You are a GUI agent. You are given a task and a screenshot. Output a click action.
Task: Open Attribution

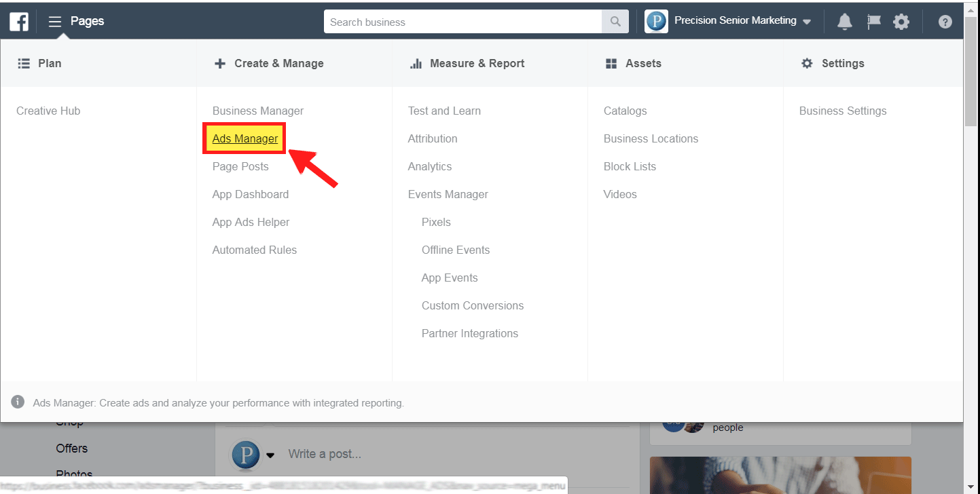coord(433,138)
